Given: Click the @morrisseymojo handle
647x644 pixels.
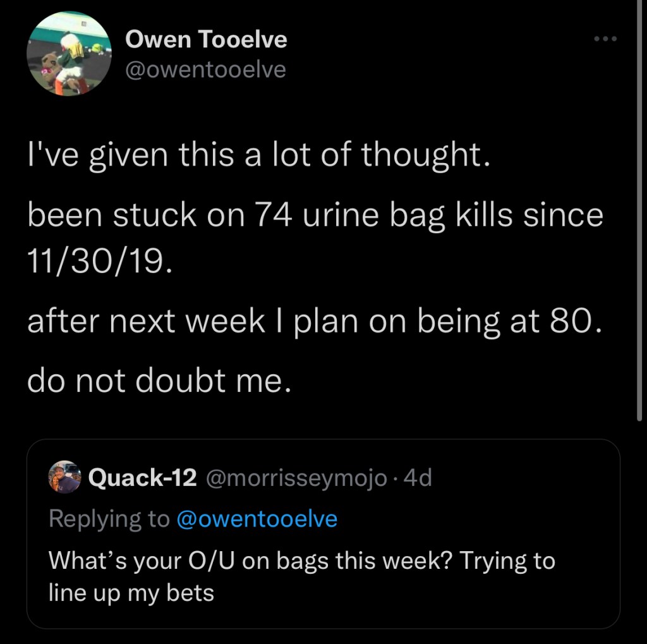Looking at the screenshot, I should (x=296, y=478).
